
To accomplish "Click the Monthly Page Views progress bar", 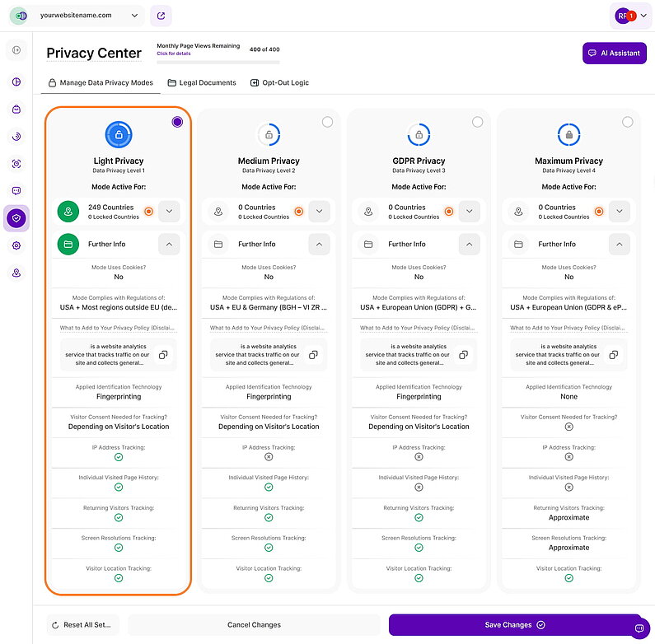I will tap(218, 62).
